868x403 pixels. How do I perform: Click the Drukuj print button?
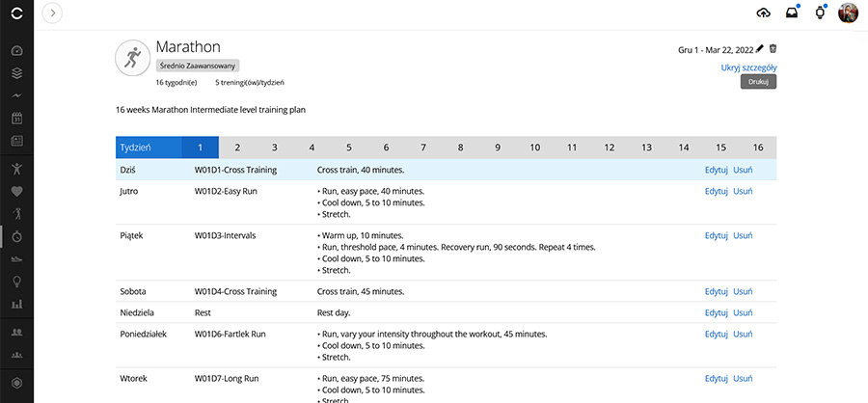coord(758,81)
